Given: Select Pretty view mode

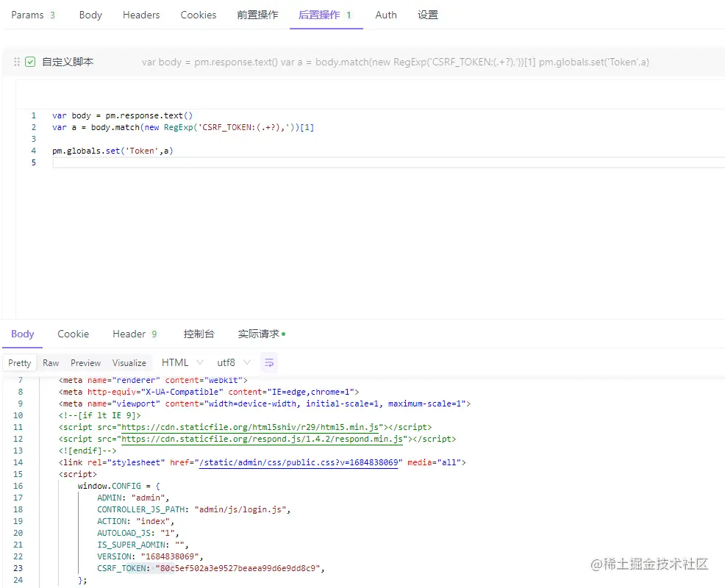Looking at the screenshot, I should coord(19,363).
